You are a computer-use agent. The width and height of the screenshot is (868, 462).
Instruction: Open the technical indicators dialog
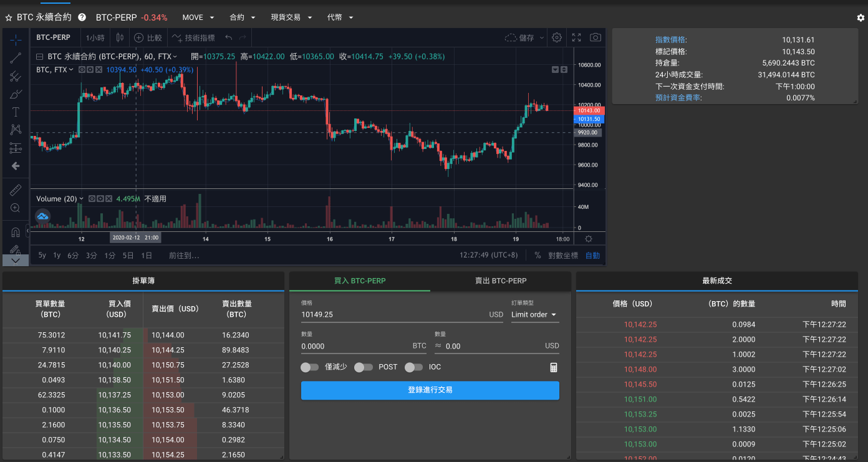pos(193,37)
